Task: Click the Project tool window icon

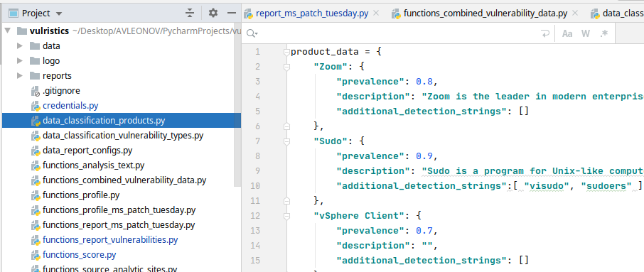Action: click(14, 13)
